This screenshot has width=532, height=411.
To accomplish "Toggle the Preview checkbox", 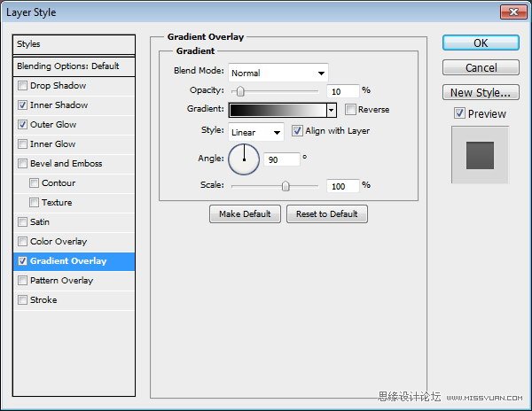I will click(459, 113).
